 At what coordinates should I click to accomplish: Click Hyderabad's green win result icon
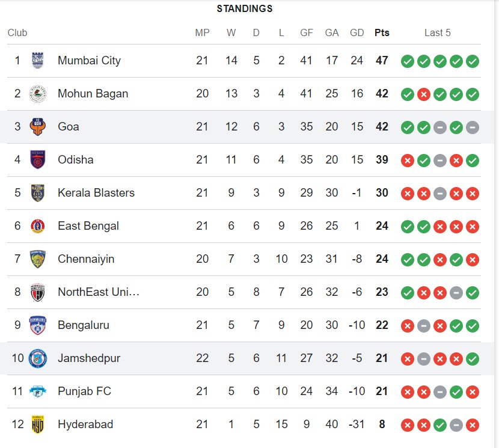pyautogui.click(x=440, y=425)
